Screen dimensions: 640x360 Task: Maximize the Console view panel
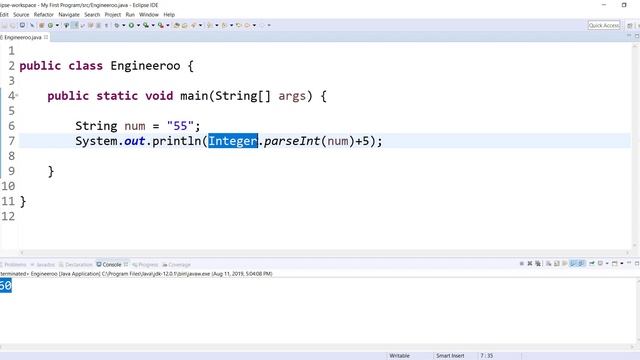click(637, 263)
